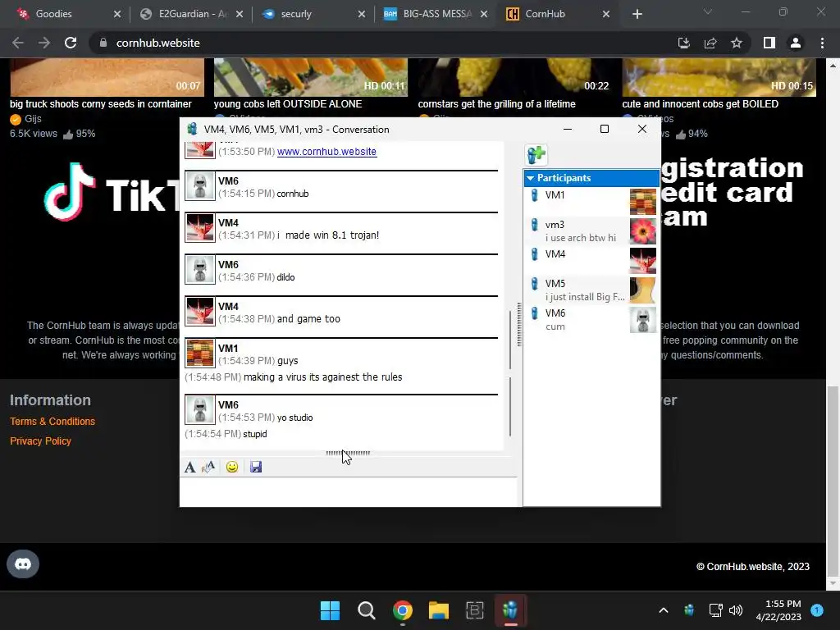Open File Explorer from the taskbar
This screenshot has width=840, height=630.
pos(438,610)
